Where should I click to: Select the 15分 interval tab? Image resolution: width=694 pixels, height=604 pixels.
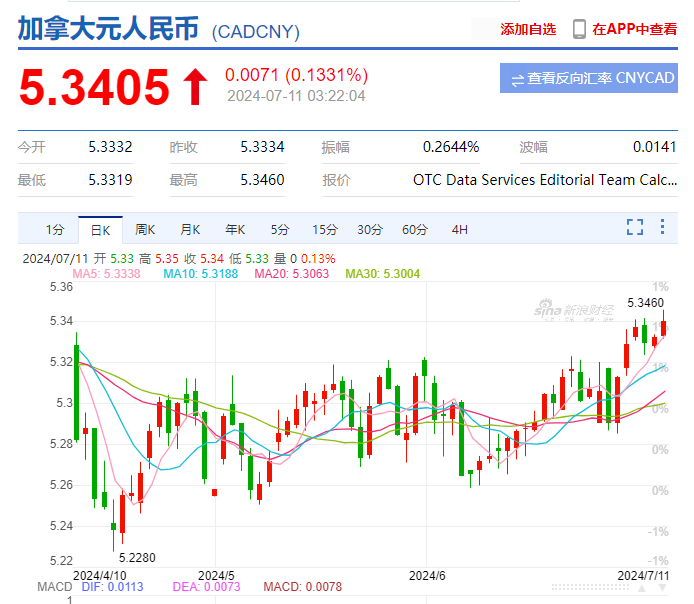tap(325, 230)
